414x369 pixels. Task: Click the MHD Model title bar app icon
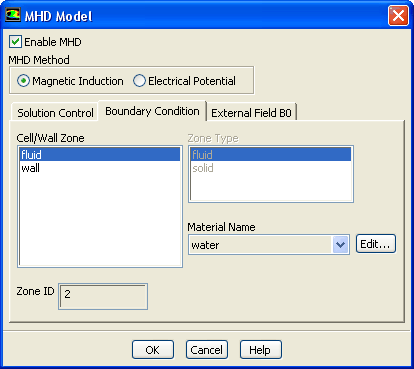pyautogui.click(x=13, y=15)
